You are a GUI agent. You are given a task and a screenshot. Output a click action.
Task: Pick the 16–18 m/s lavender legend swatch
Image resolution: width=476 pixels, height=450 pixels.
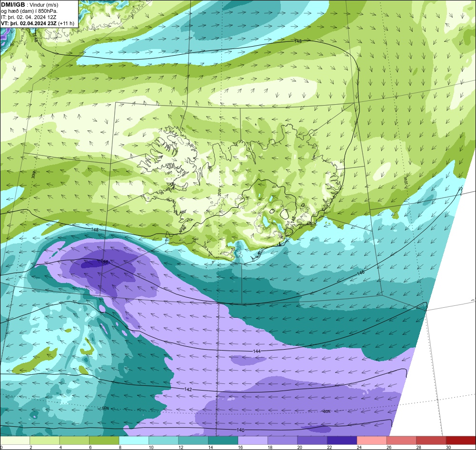coord(253,440)
